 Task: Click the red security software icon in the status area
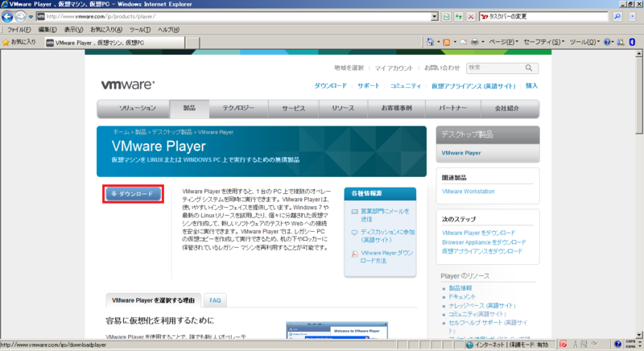point(563,344)
